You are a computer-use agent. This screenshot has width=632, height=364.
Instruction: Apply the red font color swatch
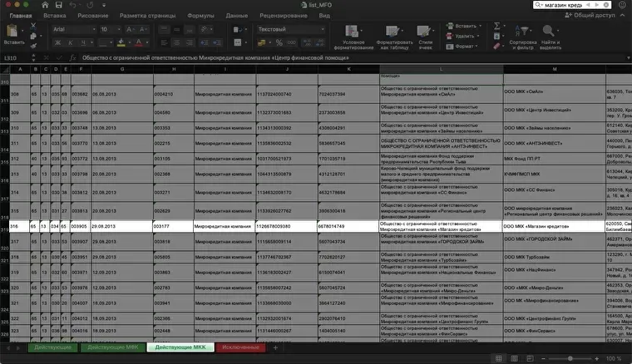pos(139,42)
